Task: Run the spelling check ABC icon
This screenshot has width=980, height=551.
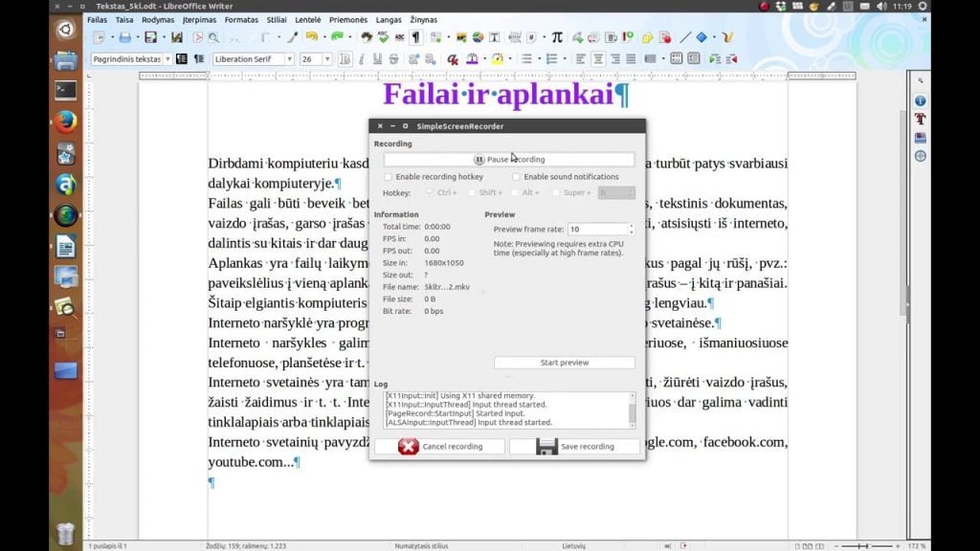Action: pos(383,37)
